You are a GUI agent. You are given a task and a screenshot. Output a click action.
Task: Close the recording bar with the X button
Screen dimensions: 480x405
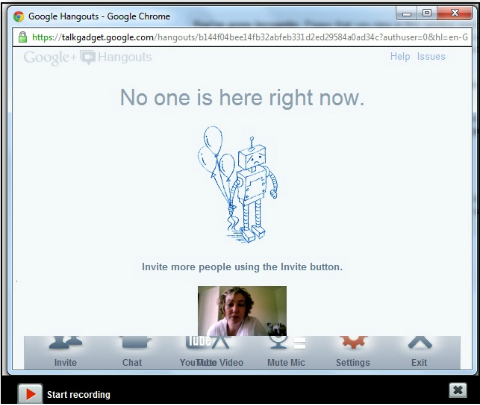click(x=458, y=390)
